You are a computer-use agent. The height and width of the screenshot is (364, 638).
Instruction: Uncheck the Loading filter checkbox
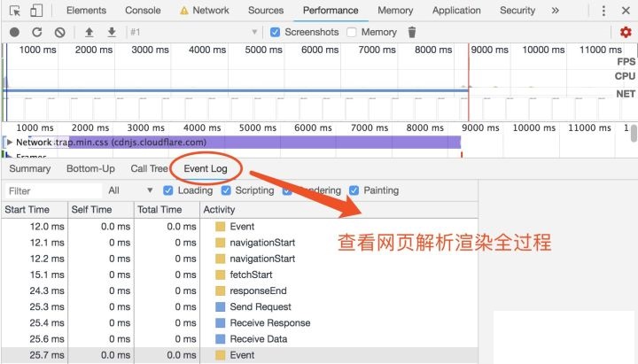tap(168, 190)
